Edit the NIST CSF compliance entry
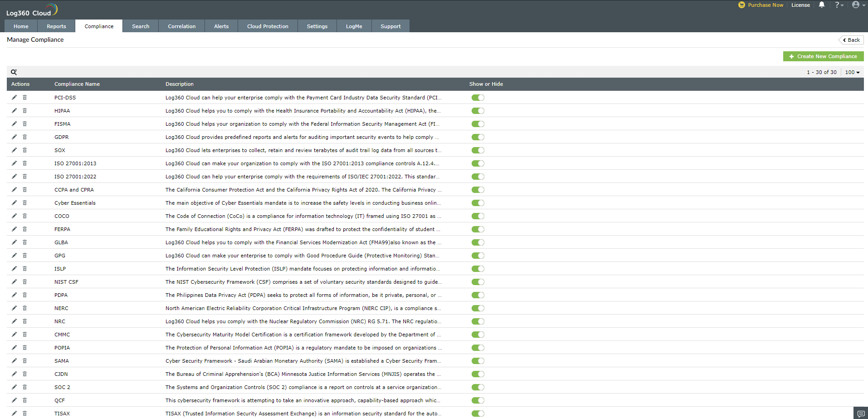 pos(14,282)
